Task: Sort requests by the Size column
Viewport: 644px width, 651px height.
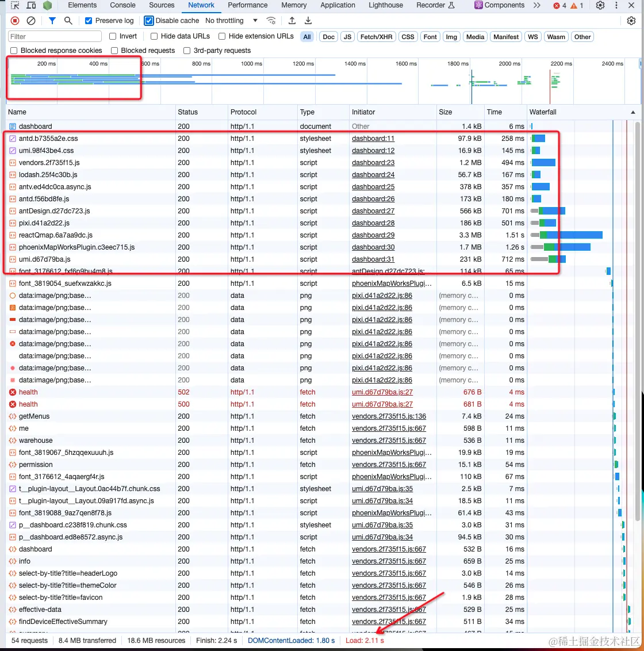Action: coord(461,112)
